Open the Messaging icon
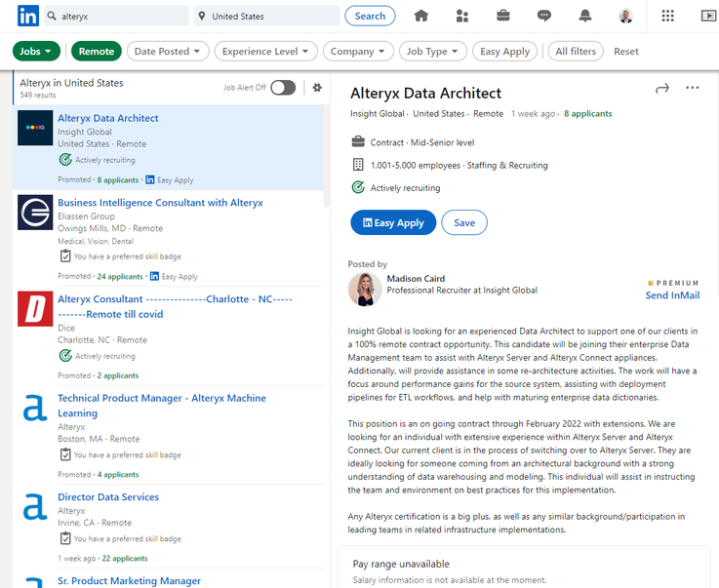The image size is (719, 588). coord(544,16)
